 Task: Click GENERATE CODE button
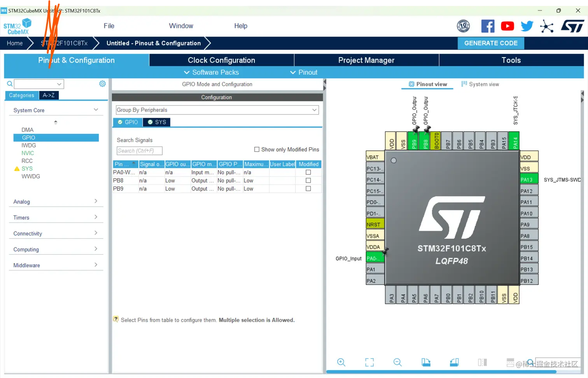pos(491,43)
